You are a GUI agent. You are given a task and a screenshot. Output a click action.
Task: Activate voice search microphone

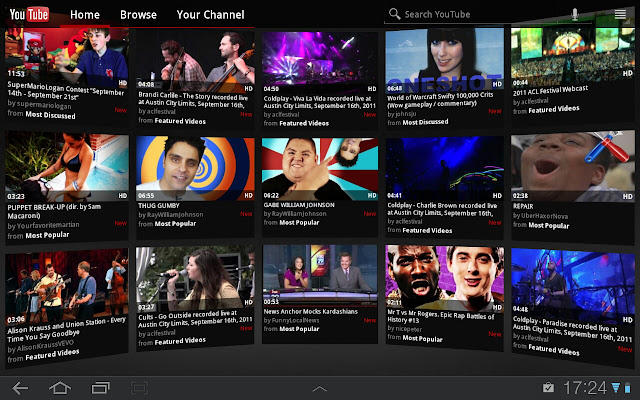tap(575, 14)
